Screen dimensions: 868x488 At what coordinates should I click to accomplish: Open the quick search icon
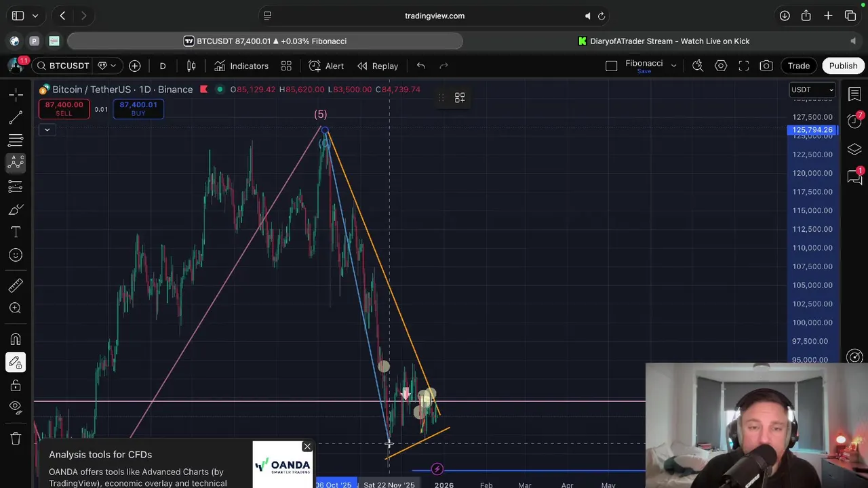pyautogui.click(x=698, y=66)
